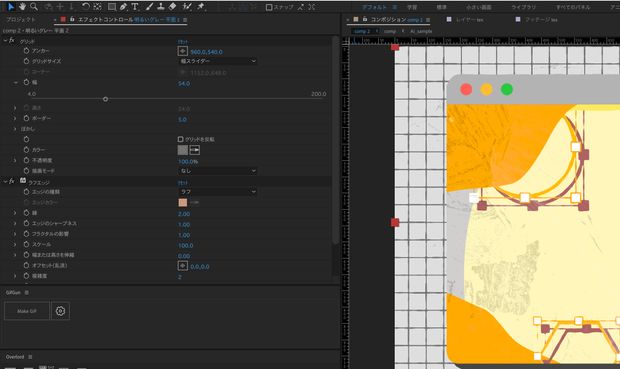
Task: Click リセット link for ラフエッジ effect
Action: click(183, 183)
